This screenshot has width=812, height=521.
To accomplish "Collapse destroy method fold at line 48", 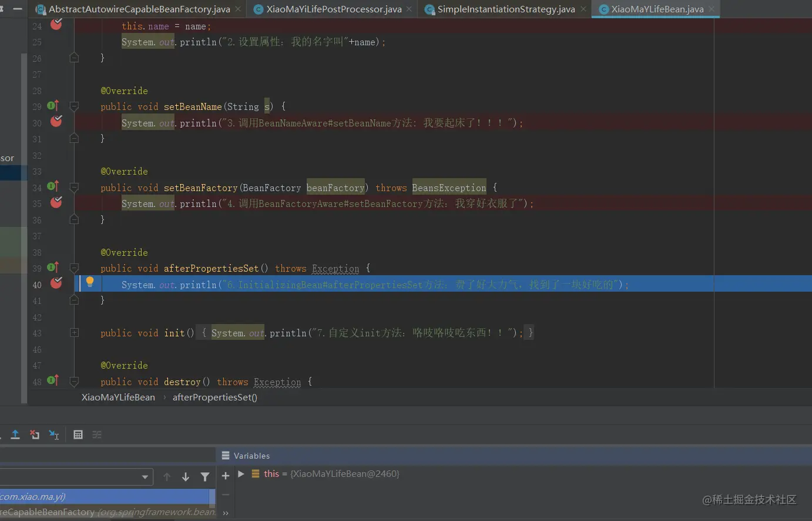I will (74, 382).
